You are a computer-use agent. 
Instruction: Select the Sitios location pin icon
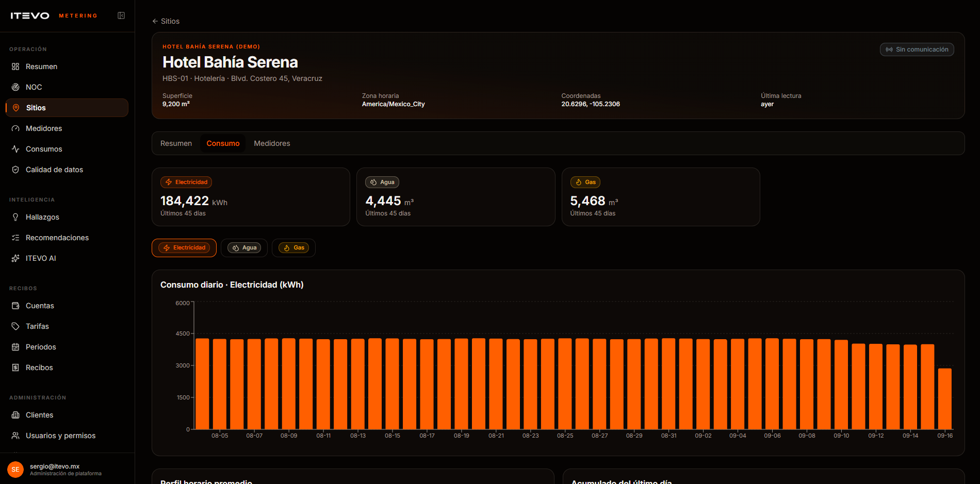pos(16,108)
